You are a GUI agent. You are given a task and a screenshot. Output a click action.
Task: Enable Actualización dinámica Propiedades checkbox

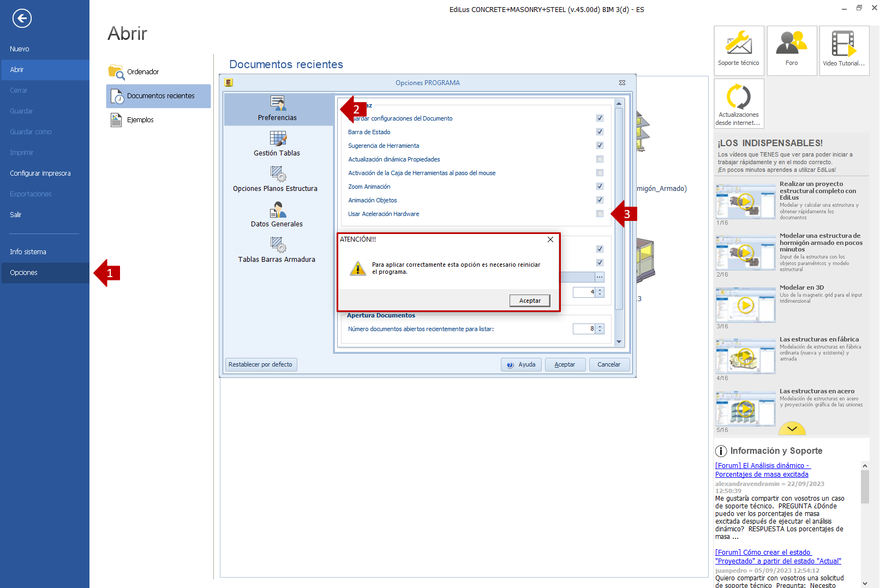pos(600,159)
